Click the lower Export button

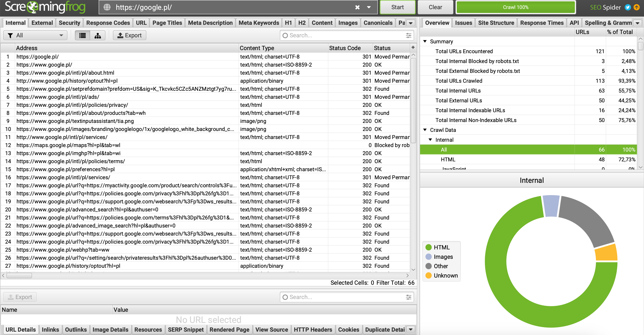pyautogui.click(x=20, y=297)
